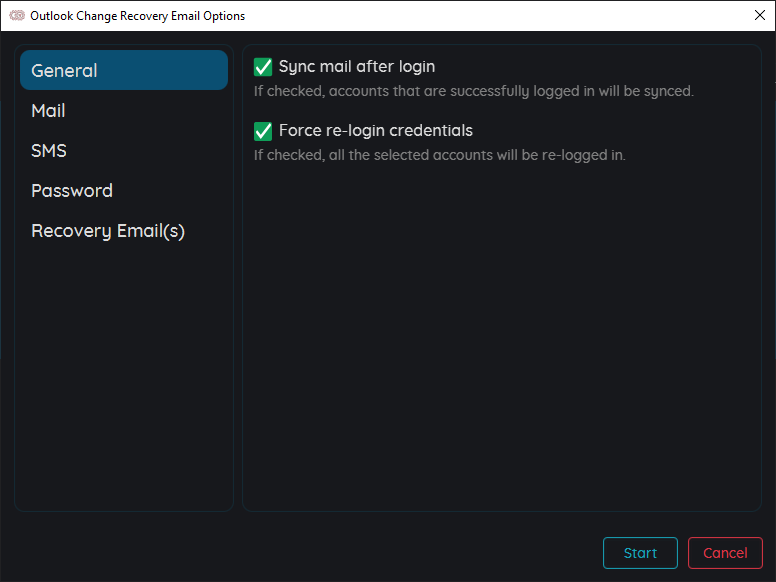The width and height of the screenshot is (776, 582).
Task: Click the app icon in the title bar
Action: point(17,15)
